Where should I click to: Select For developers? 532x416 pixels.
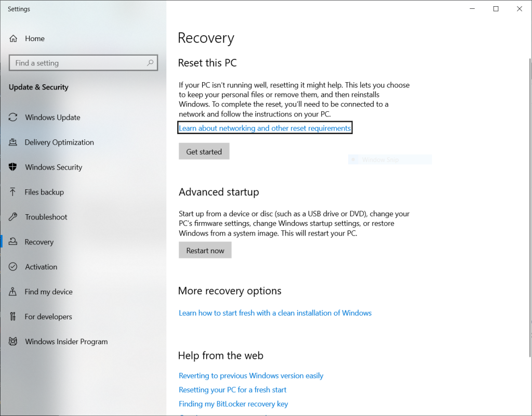48,317
